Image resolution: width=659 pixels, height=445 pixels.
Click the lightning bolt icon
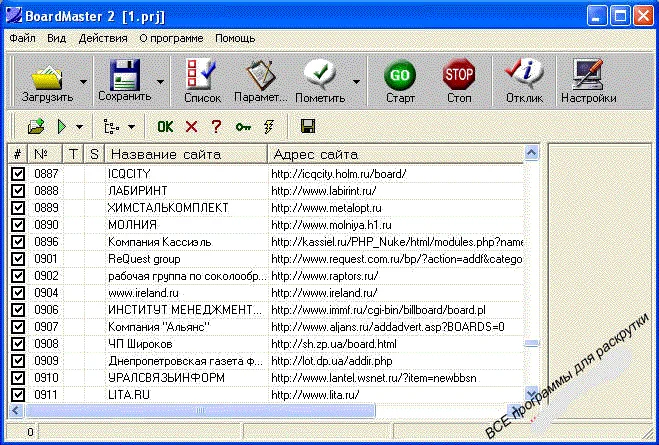point(269,126)
